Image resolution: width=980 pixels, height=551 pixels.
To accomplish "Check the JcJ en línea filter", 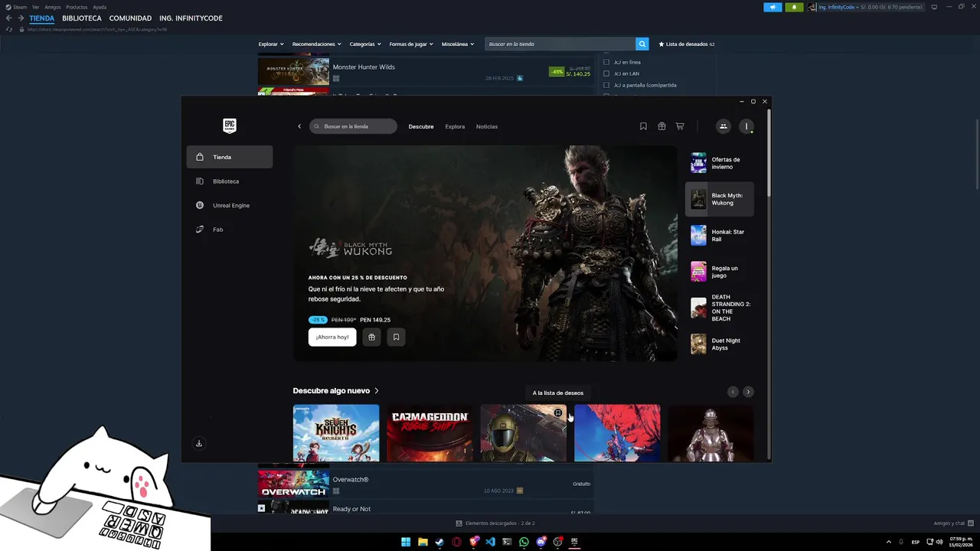I will tap(606, 62).
